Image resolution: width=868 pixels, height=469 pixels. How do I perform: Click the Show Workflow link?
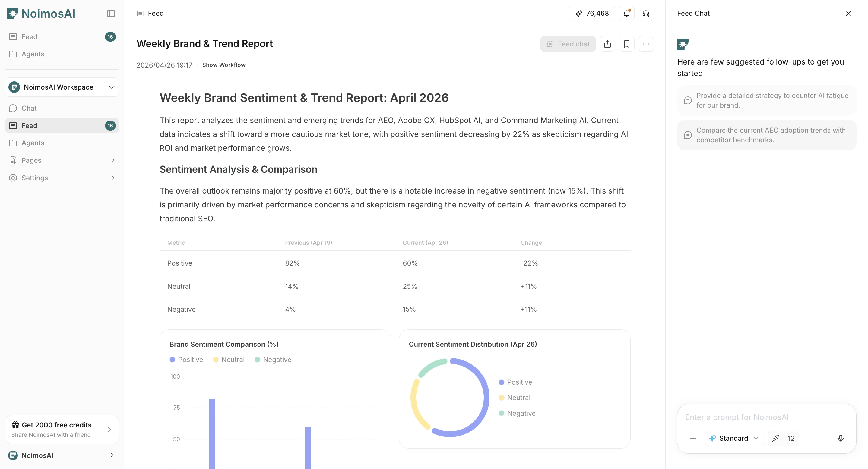[x=224, y=65]
